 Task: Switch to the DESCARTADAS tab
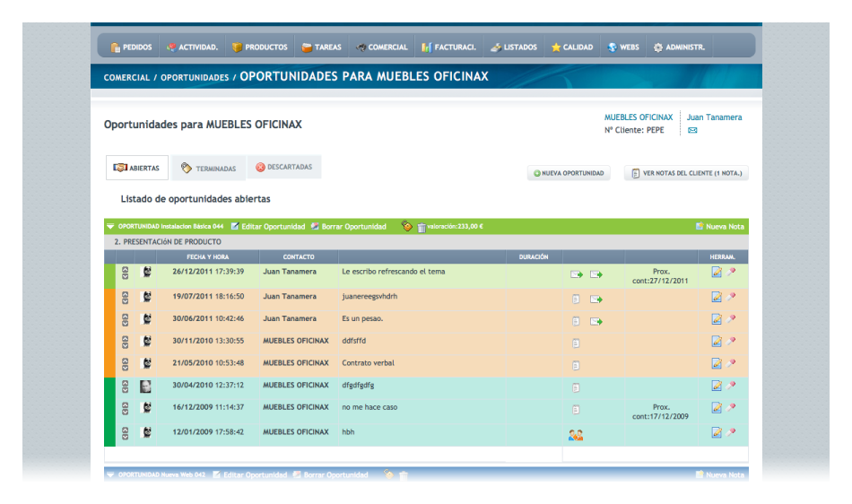coord(284,167)
